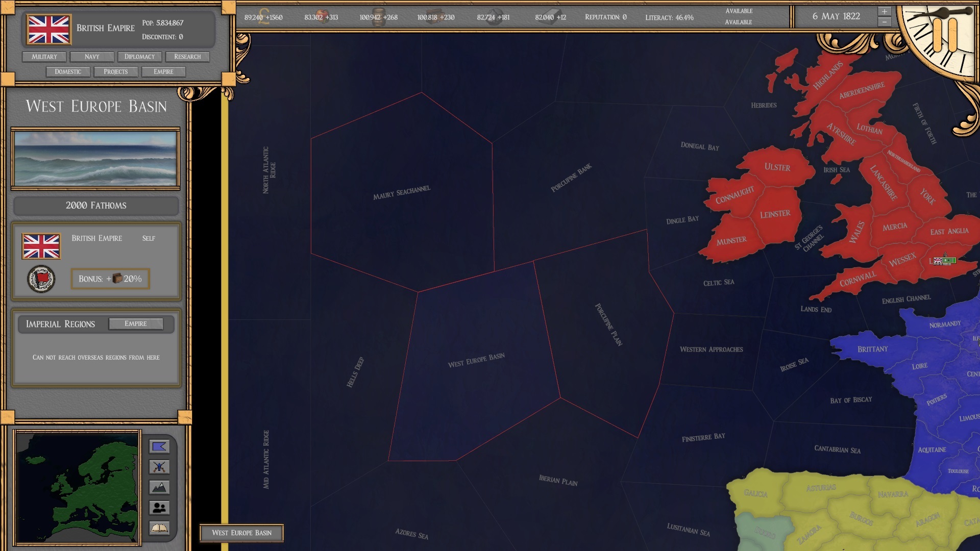Switch to military crossed-rifles map mode

(x=159, y=467)
